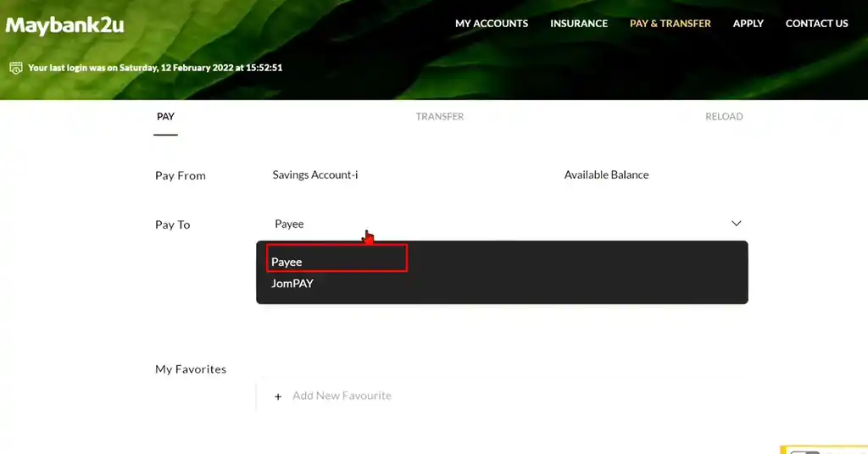
Task: Click the Pay To label
Action: (x=173, y=225)
